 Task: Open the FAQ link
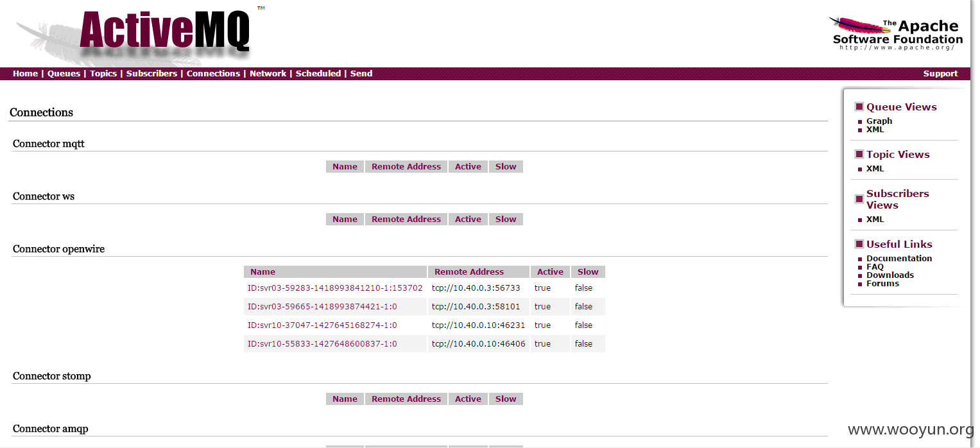875,266
